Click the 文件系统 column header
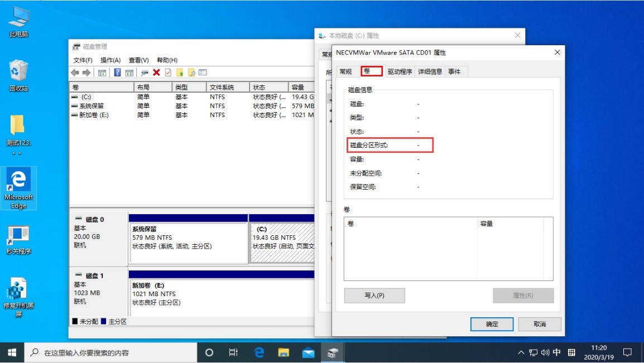 coord(228,88)
